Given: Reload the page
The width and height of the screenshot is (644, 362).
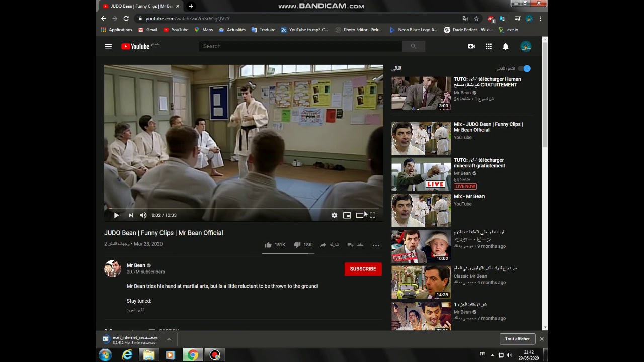Looking at the screenshot, I should point(126,19).
